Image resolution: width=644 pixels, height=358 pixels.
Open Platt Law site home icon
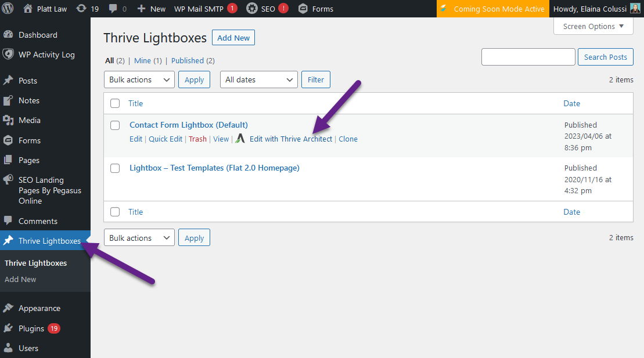click(x=28, y=8)
